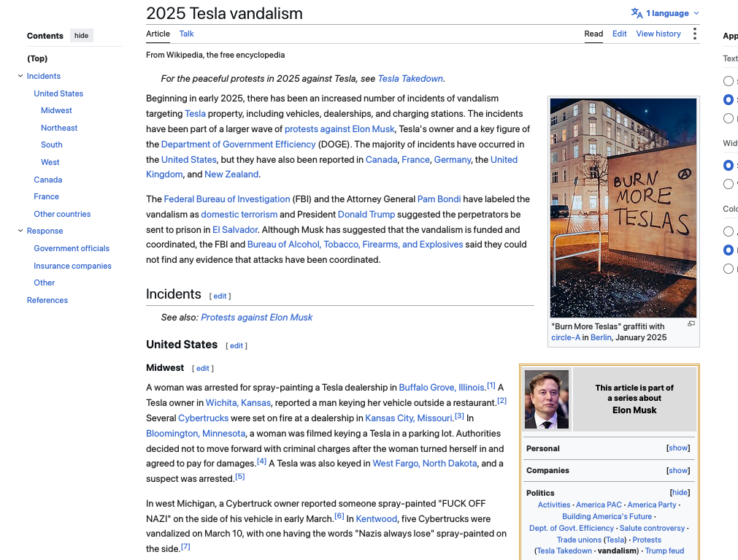Select the small text size radio button
This screenshot has width=738, height=560.
728,81
